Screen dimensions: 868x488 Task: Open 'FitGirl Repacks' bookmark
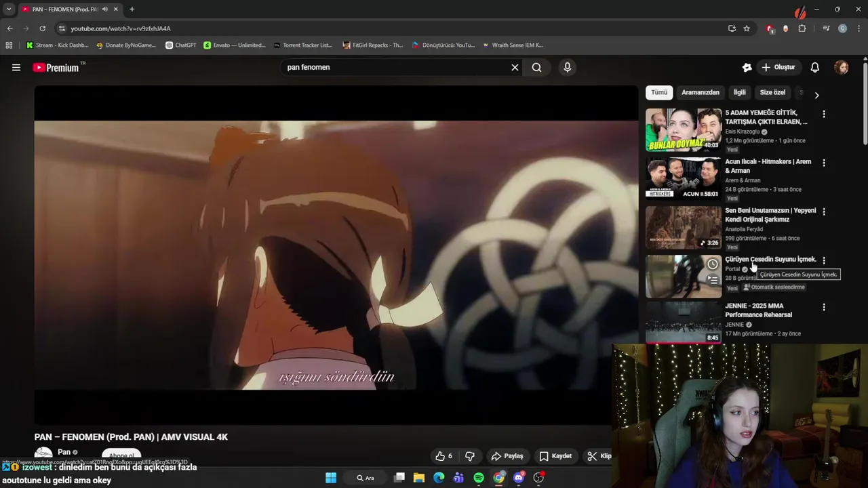click(373, 45)
